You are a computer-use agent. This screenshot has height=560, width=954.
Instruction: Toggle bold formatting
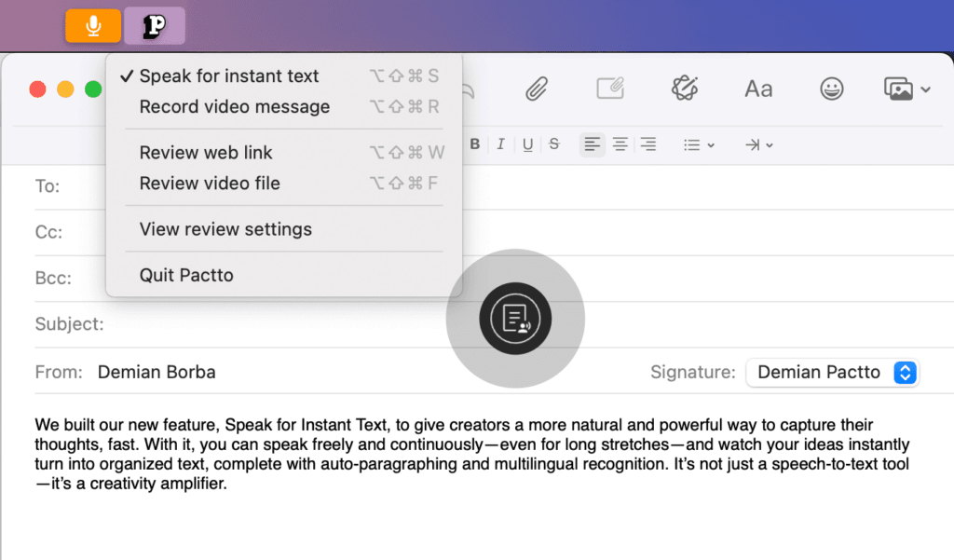(x=474, y=144)
